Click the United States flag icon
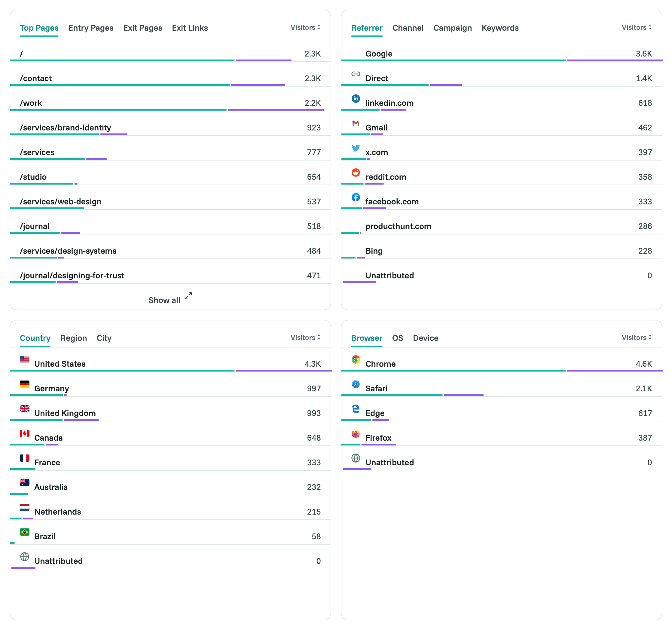 (x=25, y=359)
